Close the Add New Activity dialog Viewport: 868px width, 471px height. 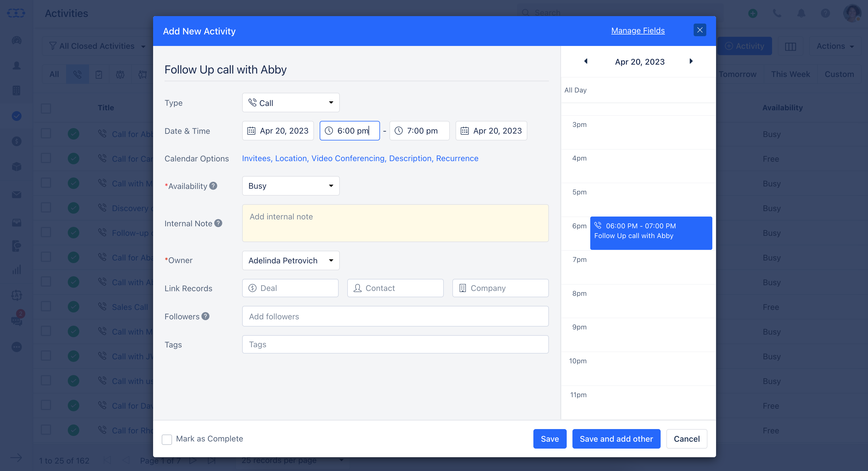[699, 30]
